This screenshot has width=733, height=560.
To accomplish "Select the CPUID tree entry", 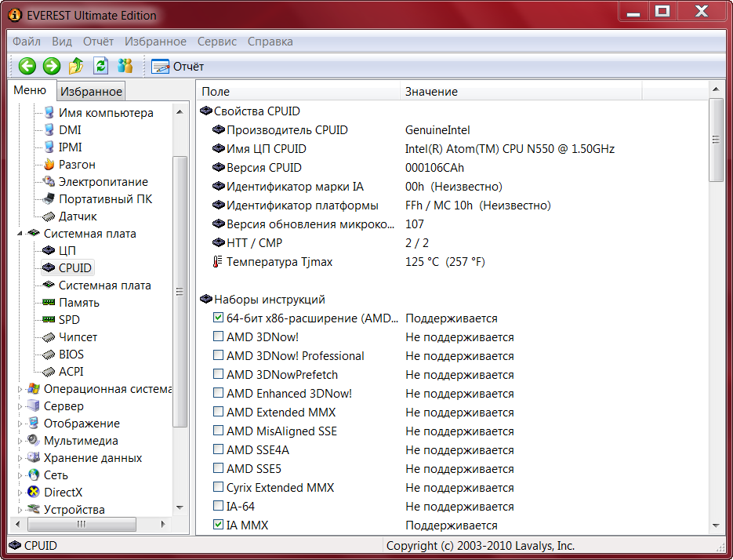I will [74, 268].
